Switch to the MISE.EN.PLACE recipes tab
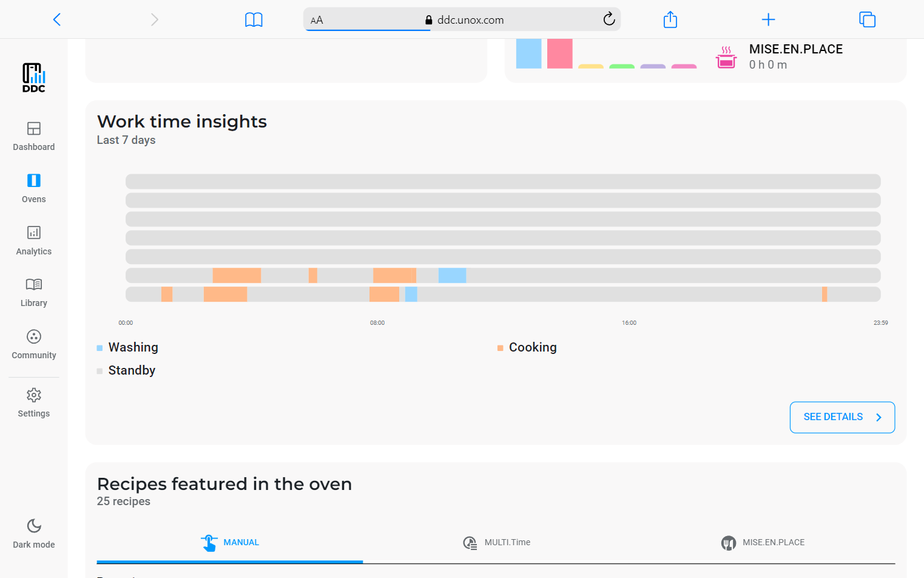 click(763, 543)
